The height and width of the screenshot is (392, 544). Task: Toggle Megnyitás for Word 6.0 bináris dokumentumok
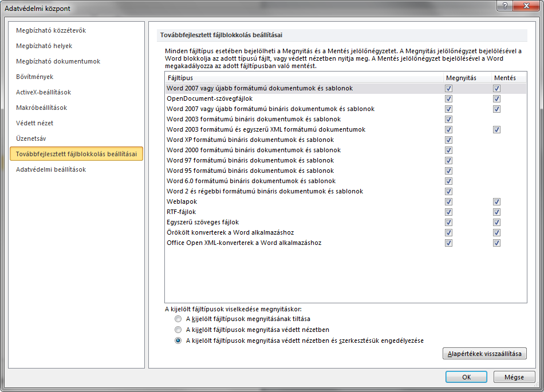448,181
